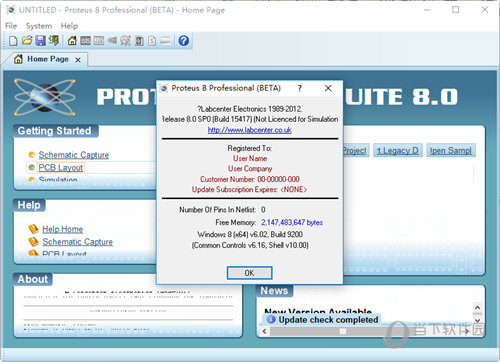The width and height of the screenshot is (500, 362).
Task: Open the File menu
Action: point(11,26)
